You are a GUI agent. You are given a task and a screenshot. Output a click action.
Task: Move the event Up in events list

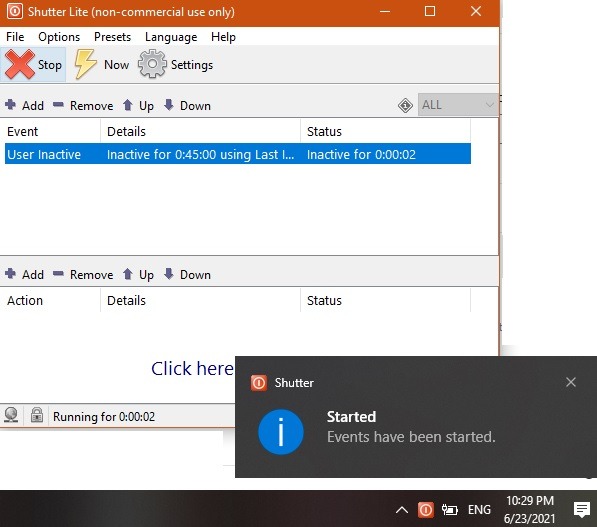pyautogui.click(x=138, y=105)
